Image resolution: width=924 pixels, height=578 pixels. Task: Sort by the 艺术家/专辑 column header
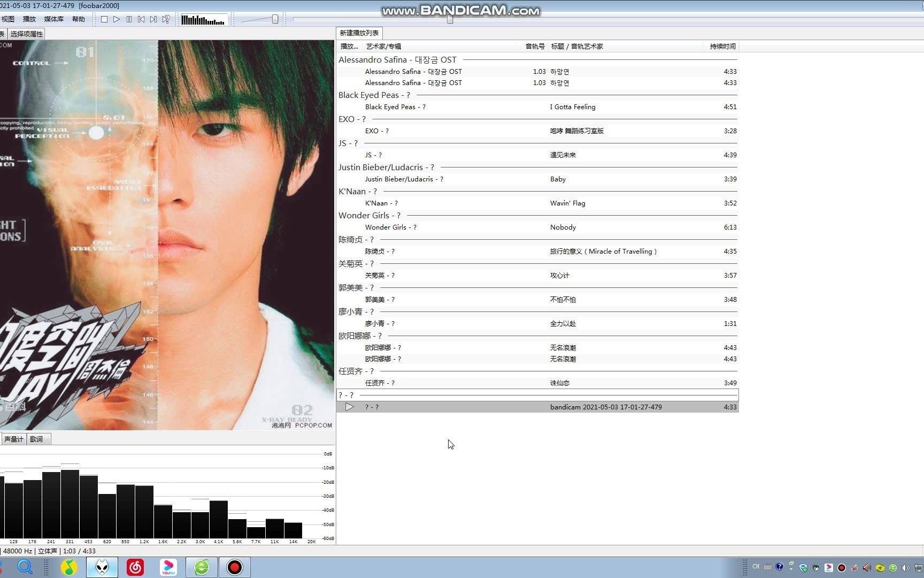(x=438, y=47)
